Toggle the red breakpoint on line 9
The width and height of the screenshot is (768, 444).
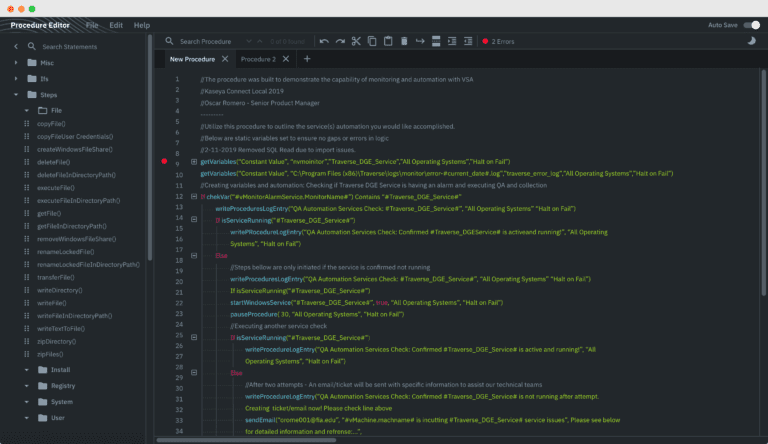point(164,161)
